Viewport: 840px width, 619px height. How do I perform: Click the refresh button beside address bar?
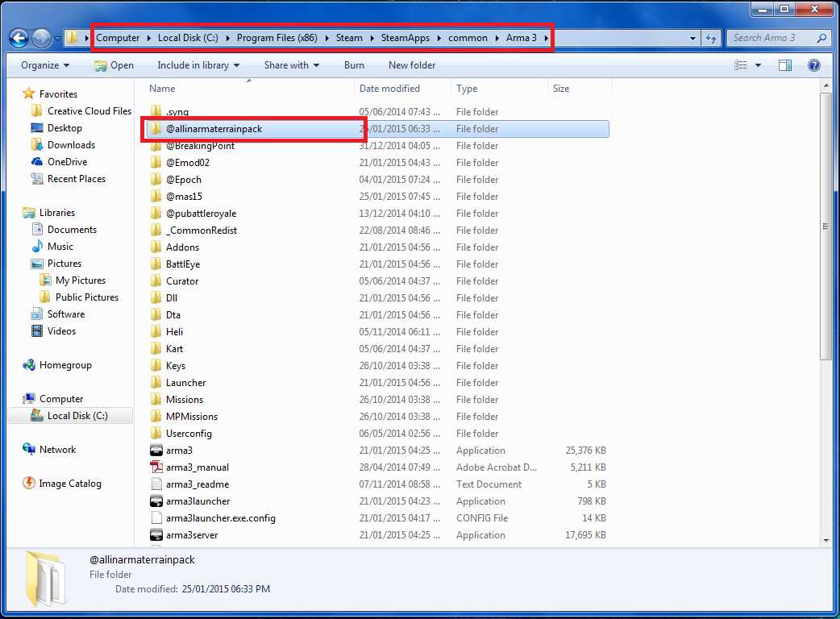(x=711, y=38)
